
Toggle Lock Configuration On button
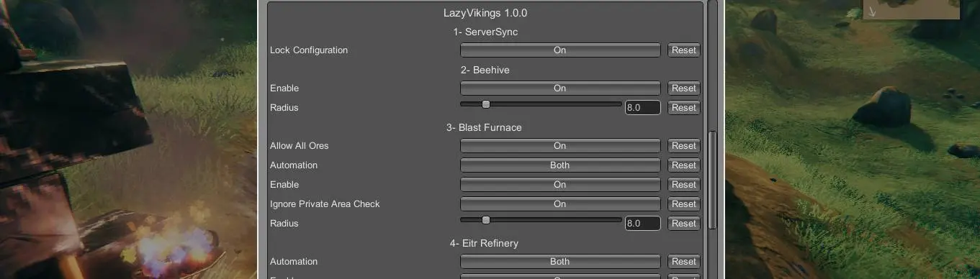point(559,50)
